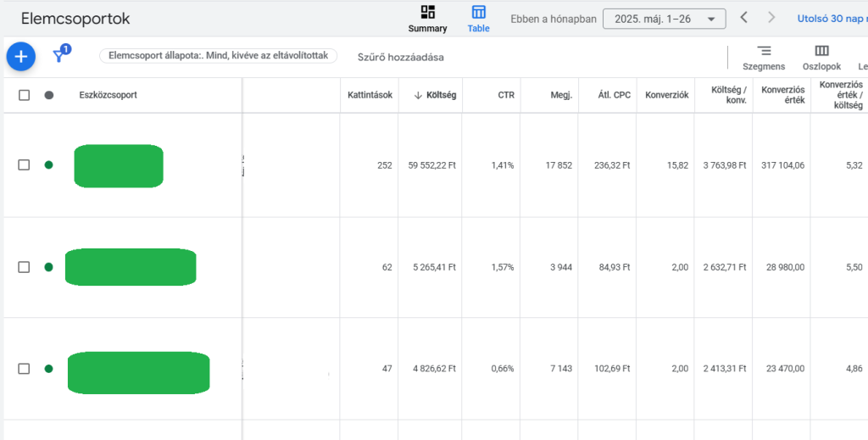Click the Elemcsoport állapota filter chip
Screen dimensions: 868x440
tap(218, 56)
